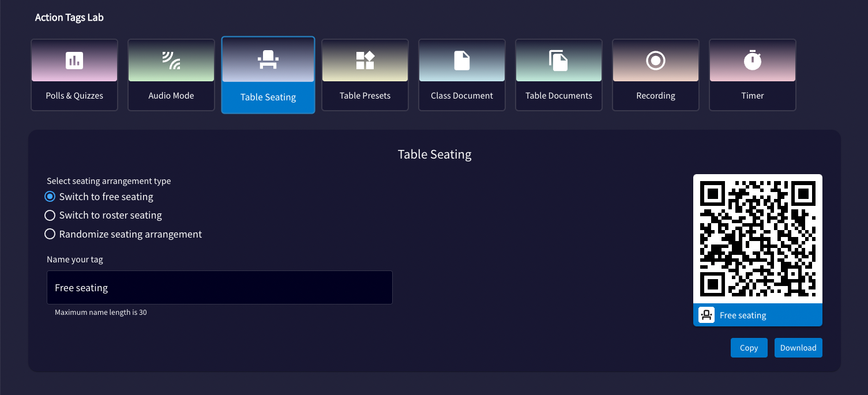The image size is (868, 395).
Task: Copy the QR code with Copy button
Action: 749,348
